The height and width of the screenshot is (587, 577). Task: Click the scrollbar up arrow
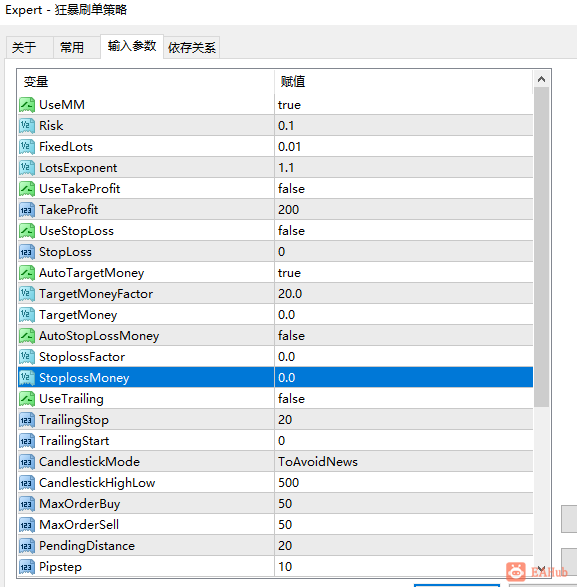541,79
